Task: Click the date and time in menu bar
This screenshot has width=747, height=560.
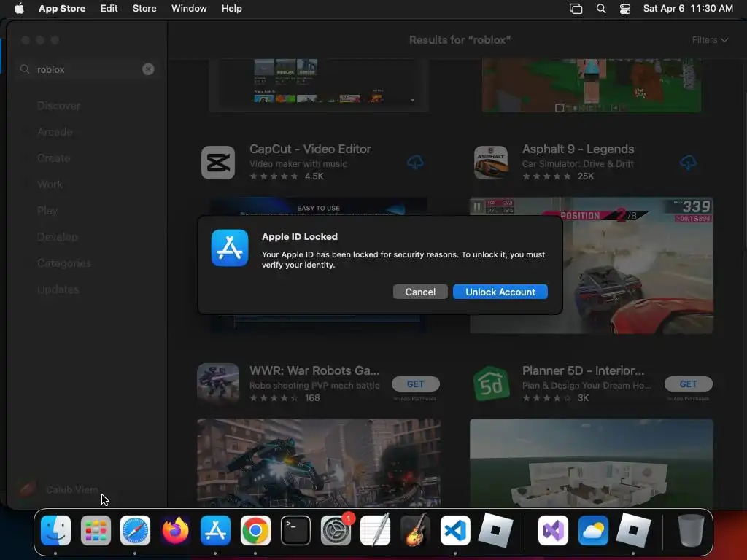Action: click(x=688, y=9)
